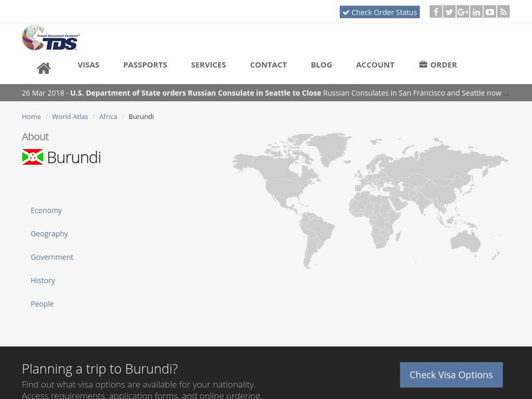Screen dimensions: 532x399
Task: Click the briefcase icon next to ORDER
Action: pyautogui.click(x=422, y=65)
